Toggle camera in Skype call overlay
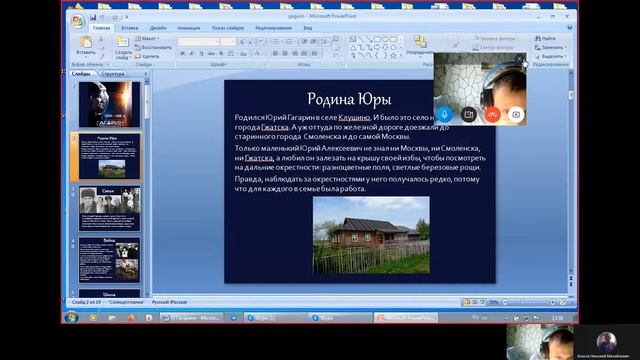Screen dimensions: 640x360 [469, 114]
